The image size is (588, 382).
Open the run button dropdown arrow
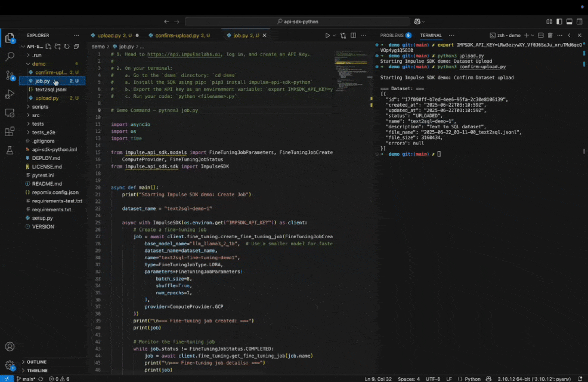[334, 35]
